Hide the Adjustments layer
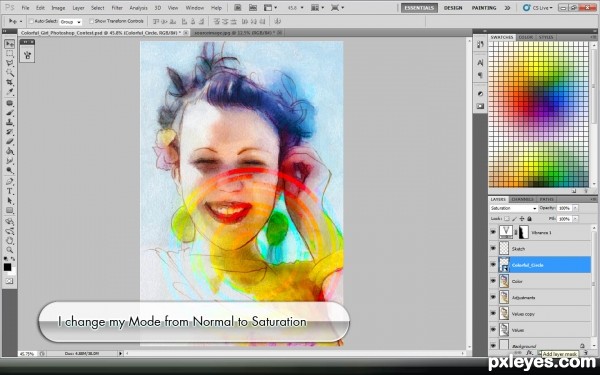Screen dimensions: 600x375 (493, 297)
